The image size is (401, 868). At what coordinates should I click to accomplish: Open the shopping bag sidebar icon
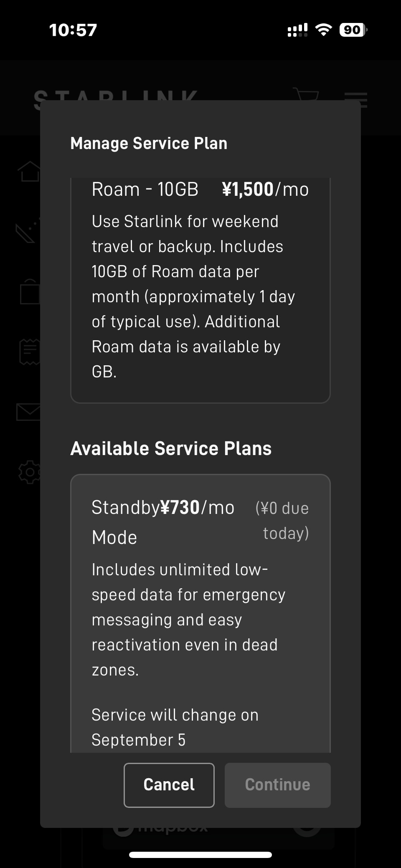click(x=29, y=291)
